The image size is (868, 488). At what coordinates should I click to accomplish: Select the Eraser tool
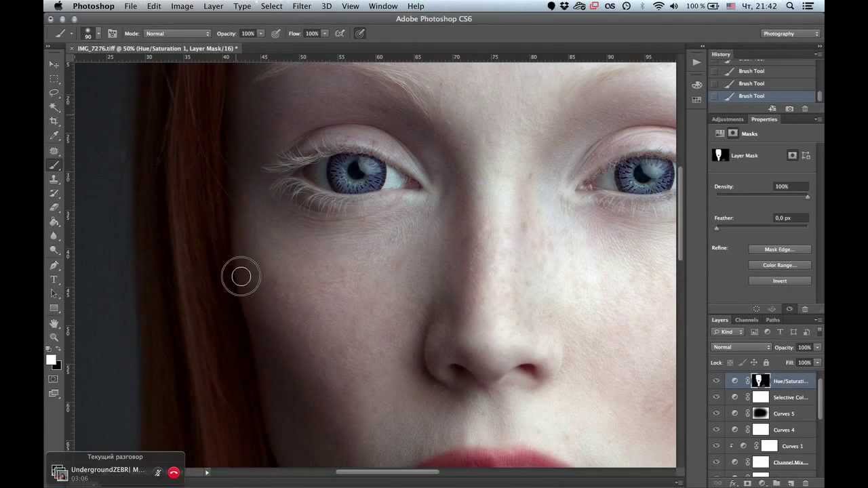click(x=54, y=207)
